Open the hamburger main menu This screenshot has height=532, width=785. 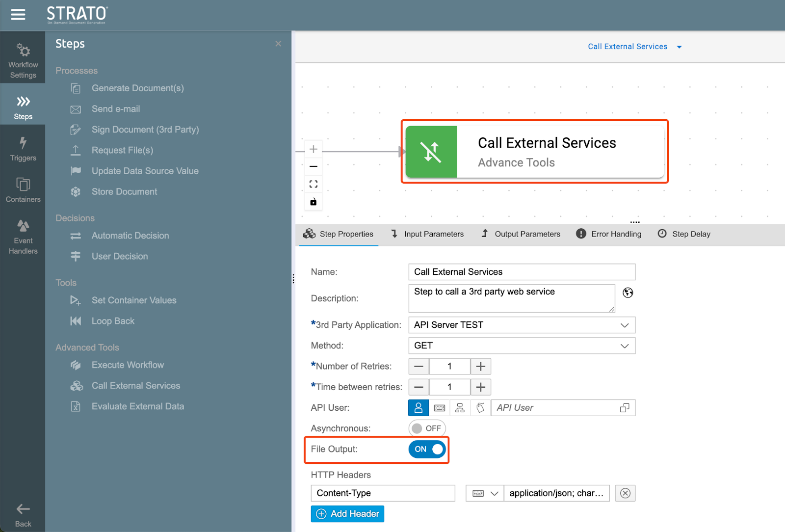pos(18,15)
